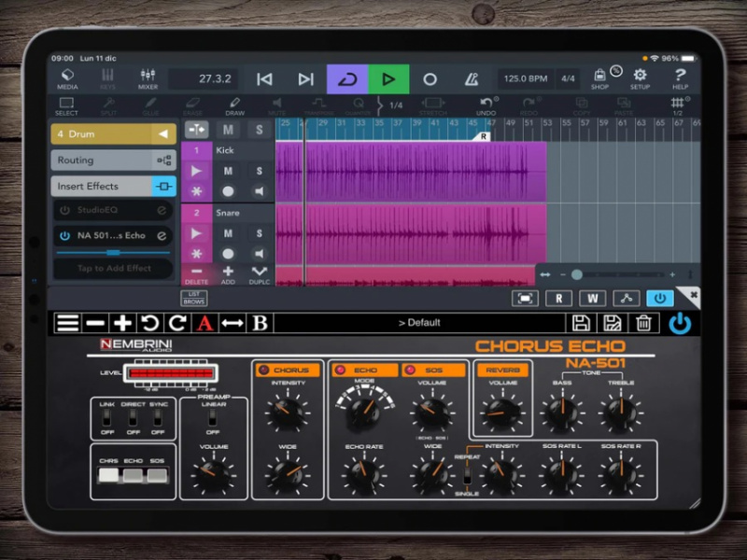The height and width of the screenshot is (560, 747).
Task: Click the Undo arrow in plugin toolbar
Action: click(149, 323)
